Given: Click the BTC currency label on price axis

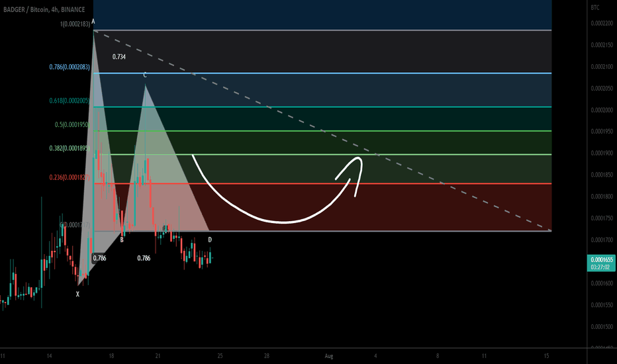Looking at the screenshot, I should point(595,7).
